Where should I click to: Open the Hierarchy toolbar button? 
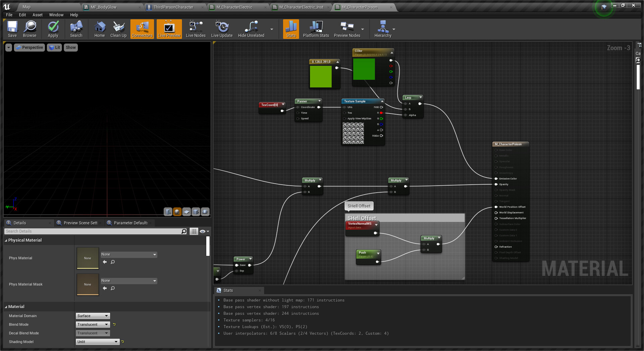tap(383, 29)
